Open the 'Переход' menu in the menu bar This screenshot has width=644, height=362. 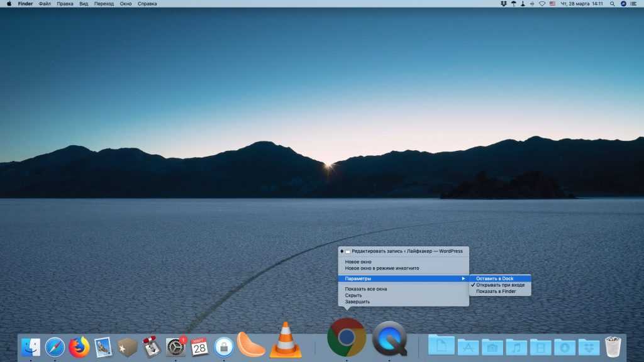tap(104, 4)
